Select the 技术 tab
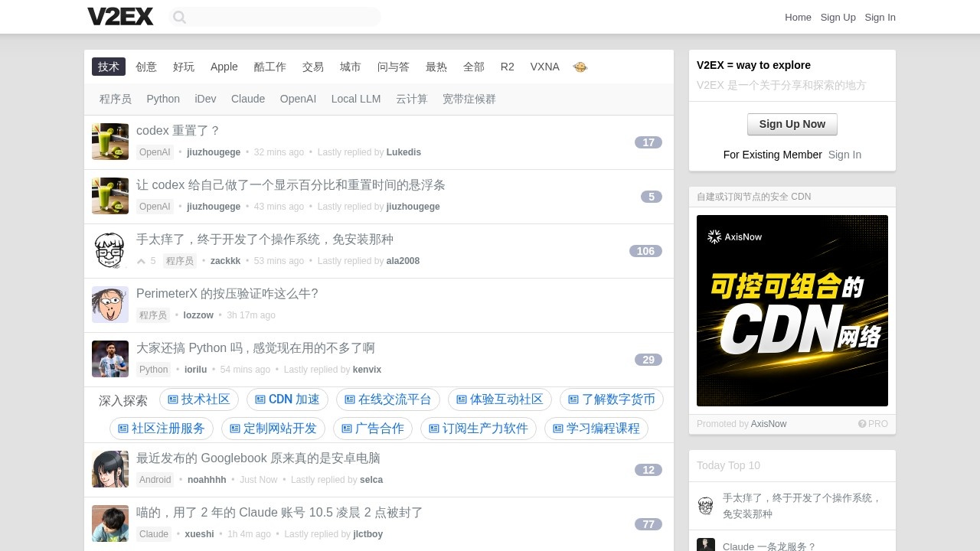The width and height of the screenshot is (980, 551). tap(109, 67)
